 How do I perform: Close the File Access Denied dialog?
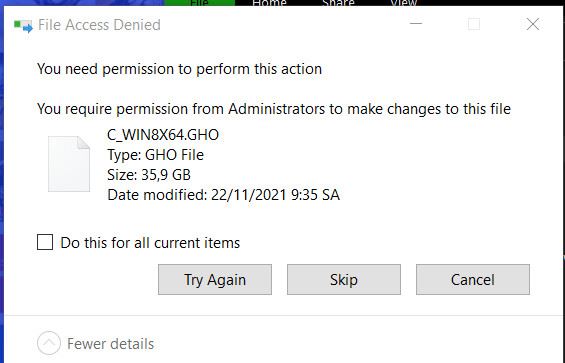[x=533, y=25]
